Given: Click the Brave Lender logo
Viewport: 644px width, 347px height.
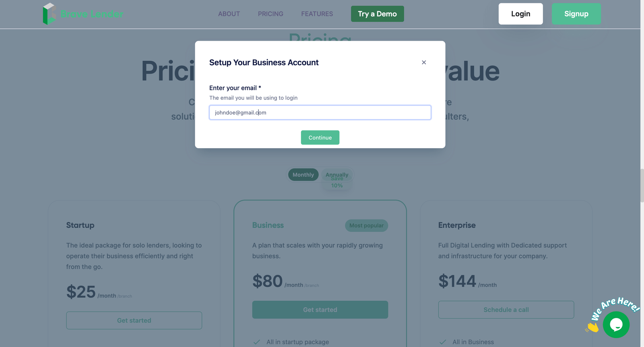Looking at the screenshot, I should 82,14.
